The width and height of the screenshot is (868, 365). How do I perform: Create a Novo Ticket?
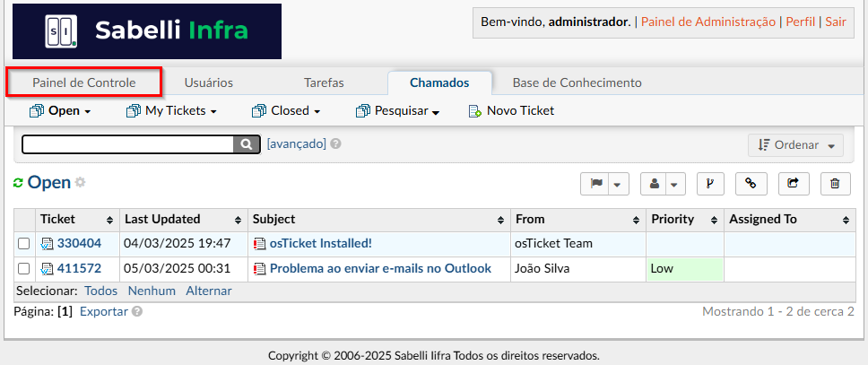click(511, 111)
